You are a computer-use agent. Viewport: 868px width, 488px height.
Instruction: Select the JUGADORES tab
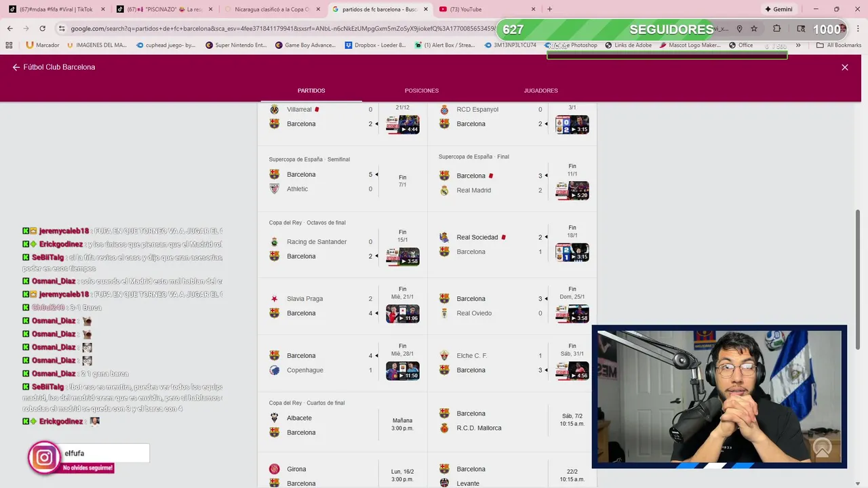[x=540, y=90]
